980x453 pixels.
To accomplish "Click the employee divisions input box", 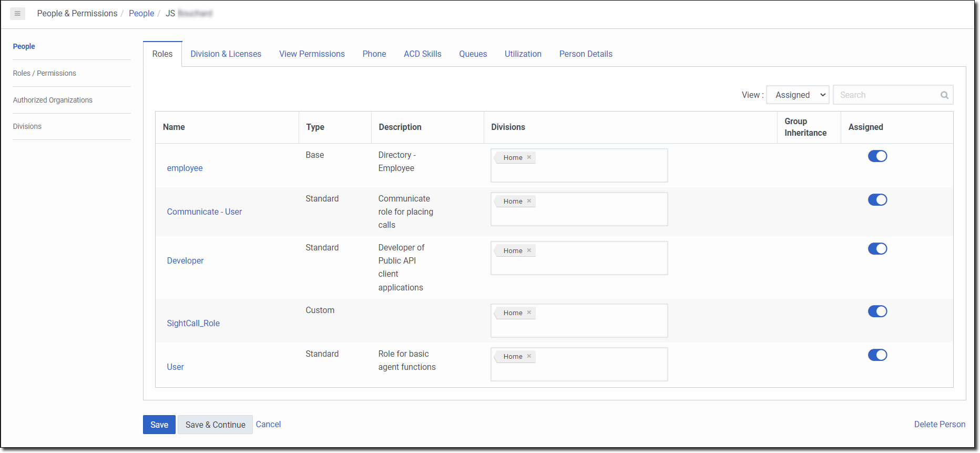I will [x=579, y=166].
